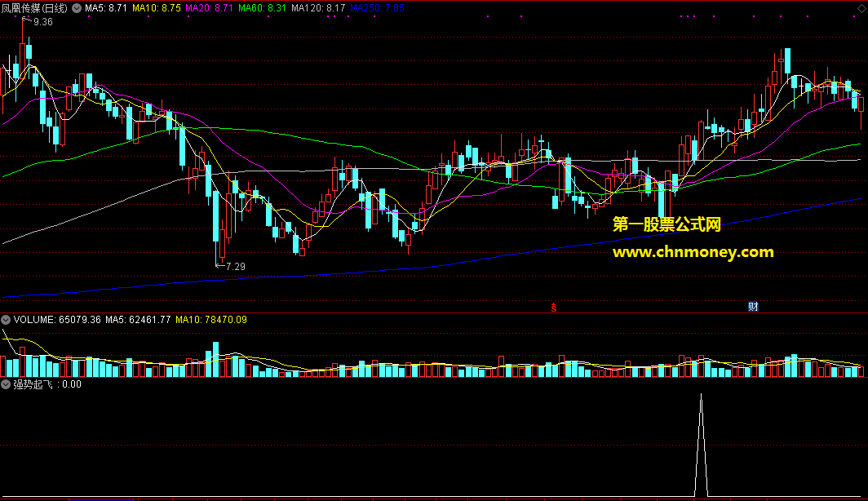Click the red S event marker
This screenshot has height=501, width=868.
tap(554, 308)
